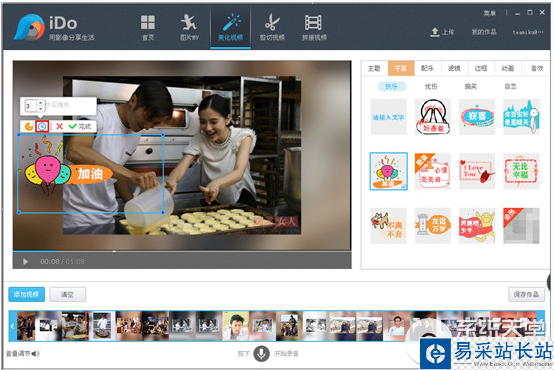
Task: Choose the 好害羞 subtitle sticker
Action: click(433, 117)
